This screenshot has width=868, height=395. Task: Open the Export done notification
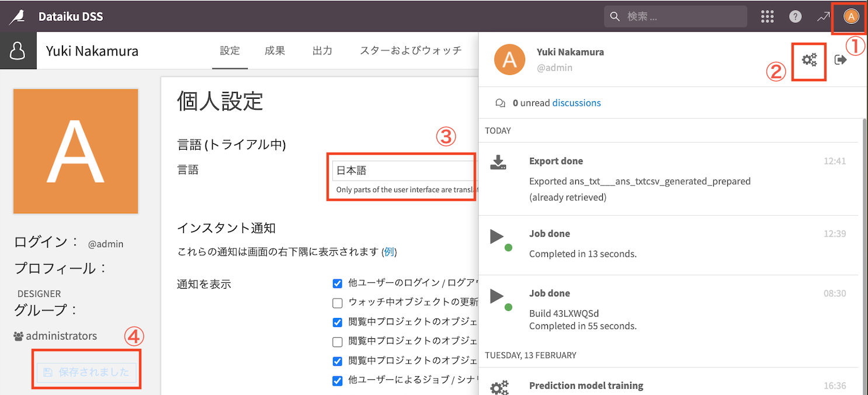pos(669,179)
